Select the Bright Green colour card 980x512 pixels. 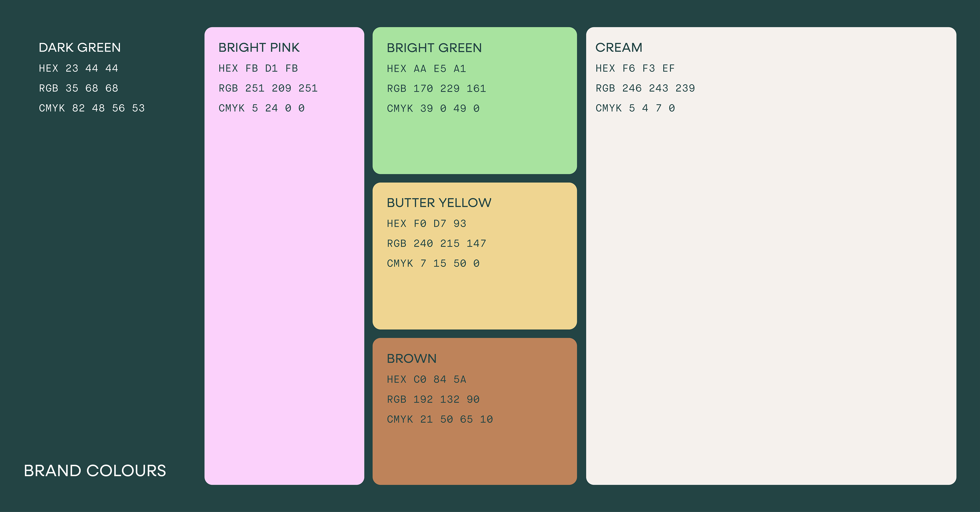coord(474,100)
